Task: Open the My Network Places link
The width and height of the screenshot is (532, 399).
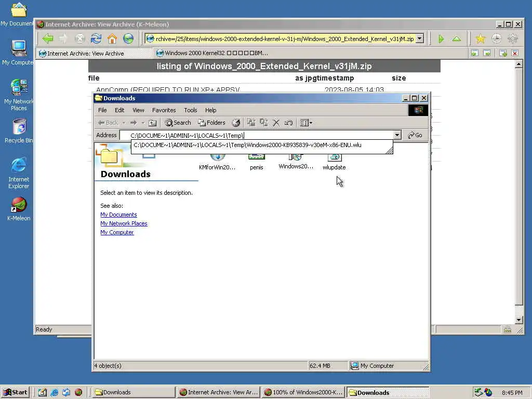Action: tap(124, 223)
